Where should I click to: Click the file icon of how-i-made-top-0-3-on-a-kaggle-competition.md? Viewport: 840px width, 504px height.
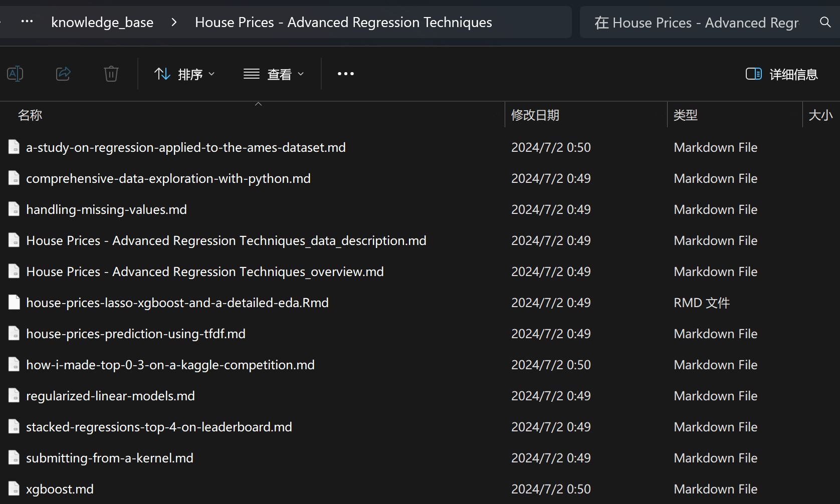click(x=14, y=364)
